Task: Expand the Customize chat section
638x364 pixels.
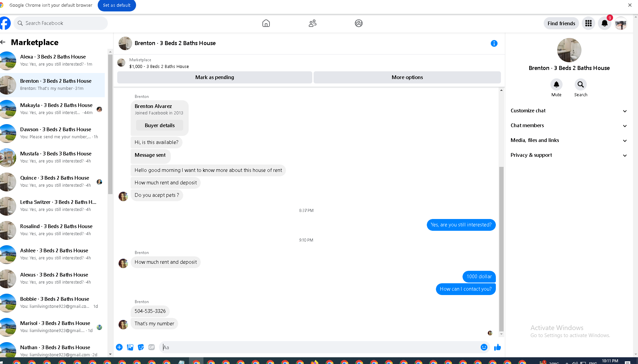Action: pos(569,111)
